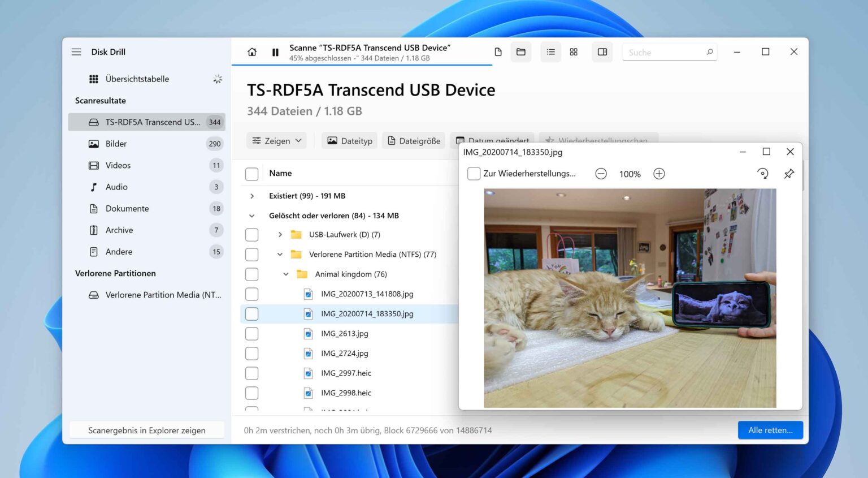
Task: Pause the running scan
Action: click(x=275, y=53)
